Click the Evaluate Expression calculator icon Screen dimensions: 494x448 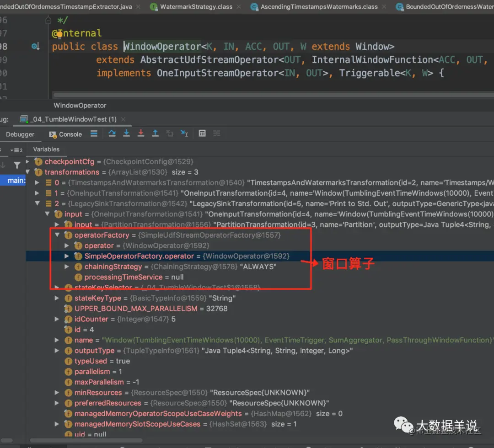click(x=202, y=133)
